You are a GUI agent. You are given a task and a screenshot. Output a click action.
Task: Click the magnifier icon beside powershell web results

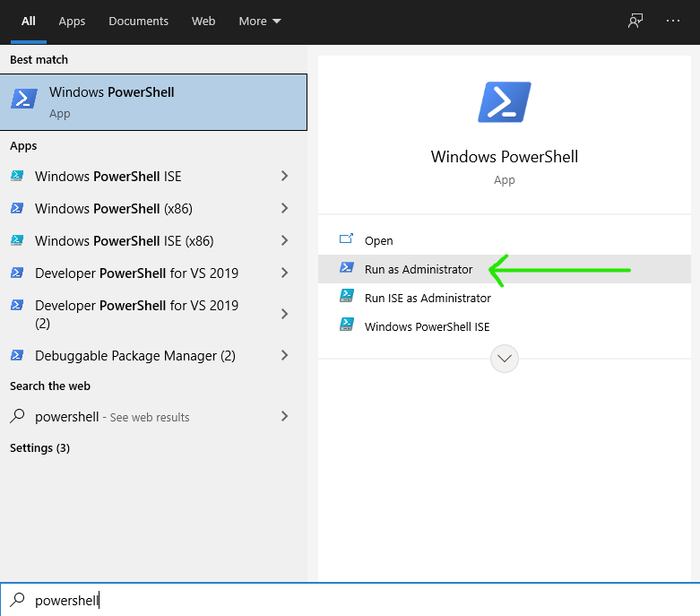(x=17, y=416)
